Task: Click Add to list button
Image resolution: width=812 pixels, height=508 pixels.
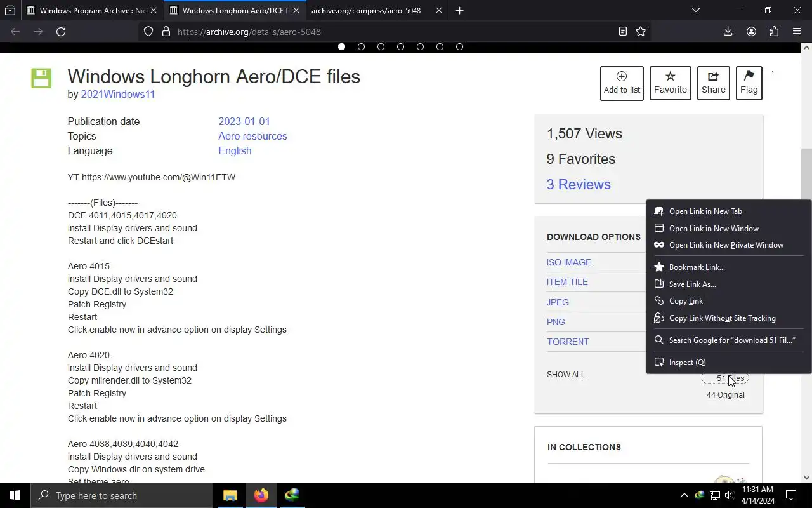Action: (x=622, y=83)
